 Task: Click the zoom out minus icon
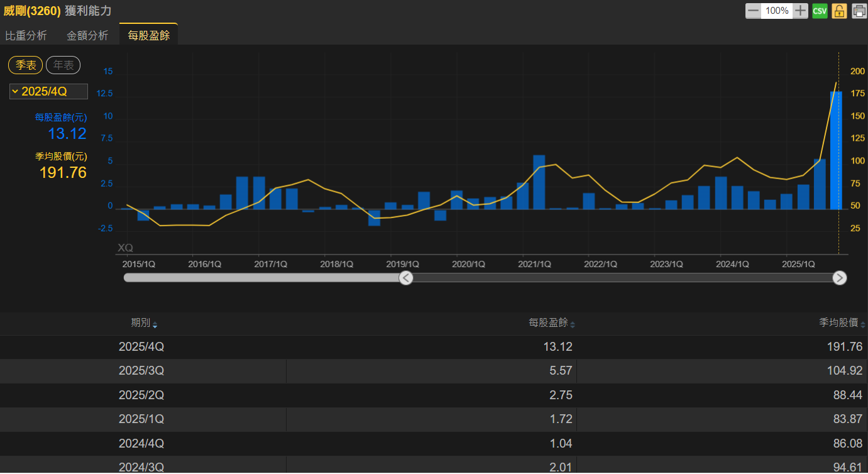click(753, 11)
